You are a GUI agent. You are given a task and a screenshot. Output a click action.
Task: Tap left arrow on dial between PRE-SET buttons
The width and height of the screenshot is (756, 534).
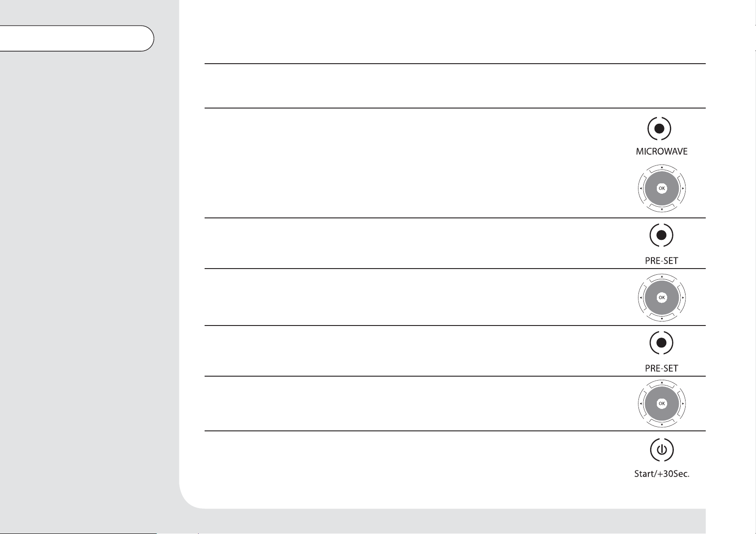pyautogui.click(x=641, y=297)
